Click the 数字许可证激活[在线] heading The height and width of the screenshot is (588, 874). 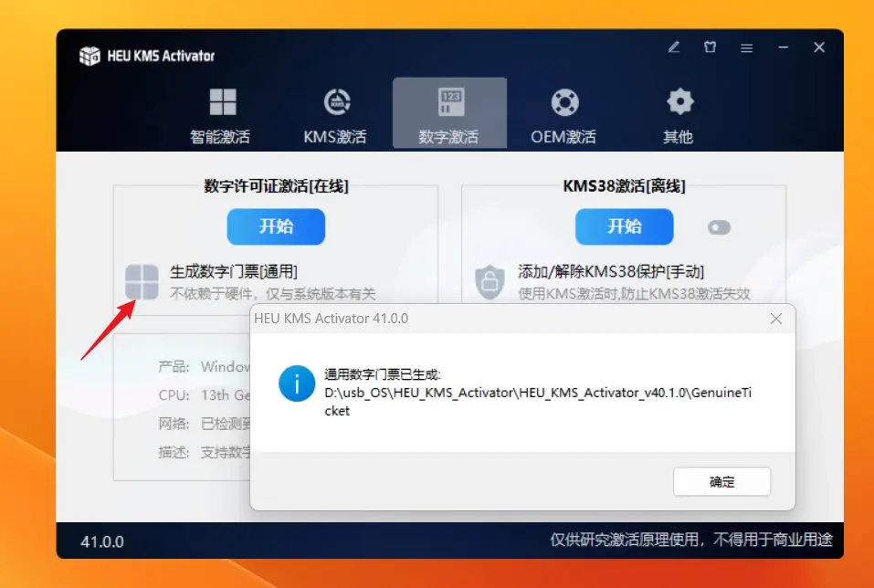pyautogui.click(x=276, y=186)
